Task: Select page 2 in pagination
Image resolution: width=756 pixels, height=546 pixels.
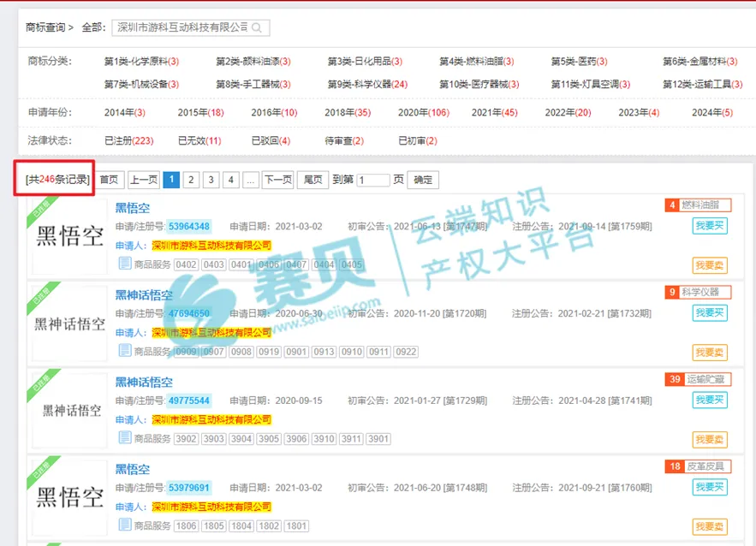Action: (191, 180)
